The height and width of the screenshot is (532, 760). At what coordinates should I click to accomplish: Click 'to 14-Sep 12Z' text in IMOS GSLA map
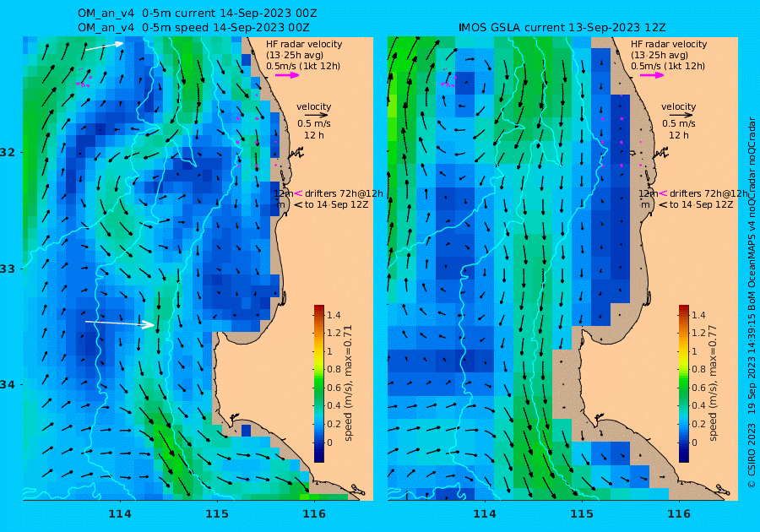[x=701, y=204]
